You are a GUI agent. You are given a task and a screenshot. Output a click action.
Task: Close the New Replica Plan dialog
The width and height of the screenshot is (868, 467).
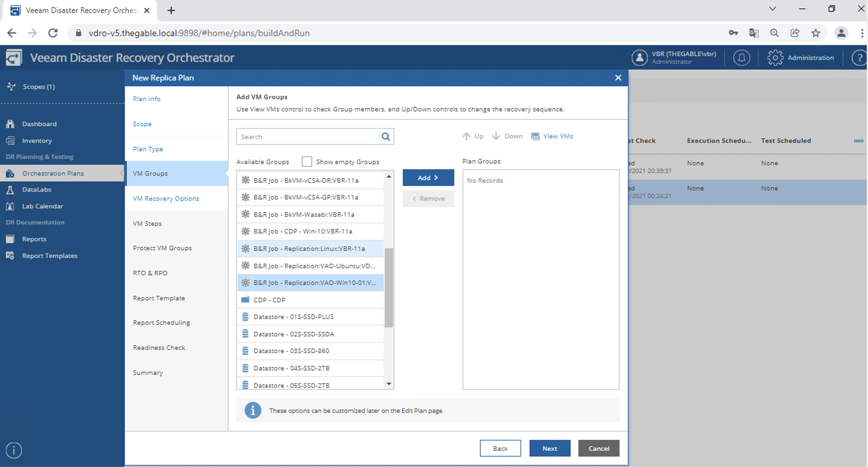(618, 78)
